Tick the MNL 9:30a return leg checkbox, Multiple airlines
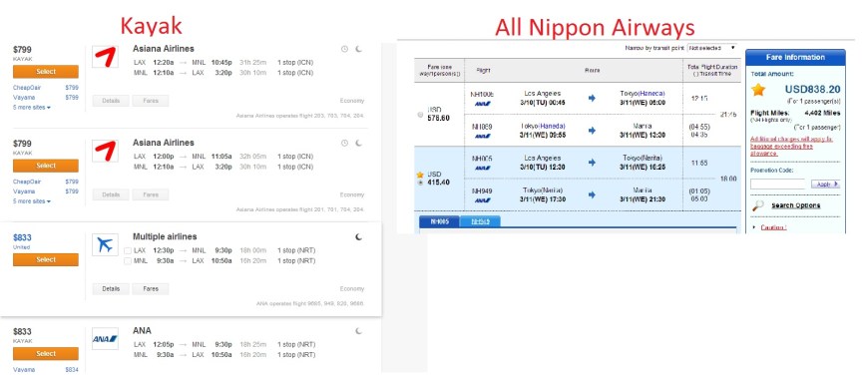Viewport: 868px width, 375px height. pyautogui.click(x=128, y=261)
